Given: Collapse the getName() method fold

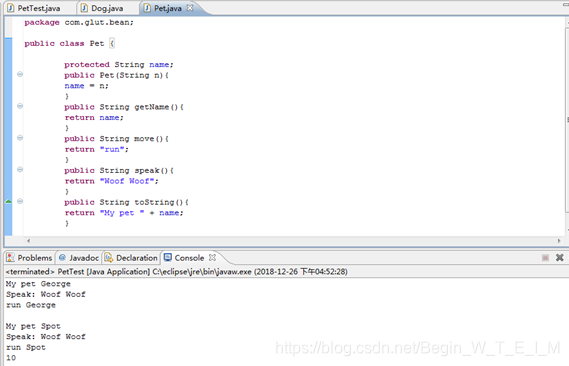Looking at the screenshot, I should [20, 106].
